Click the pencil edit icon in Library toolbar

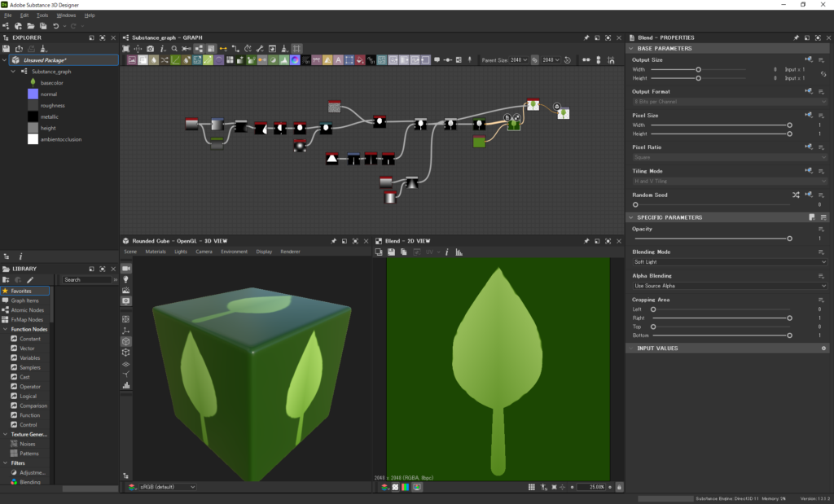30,279
